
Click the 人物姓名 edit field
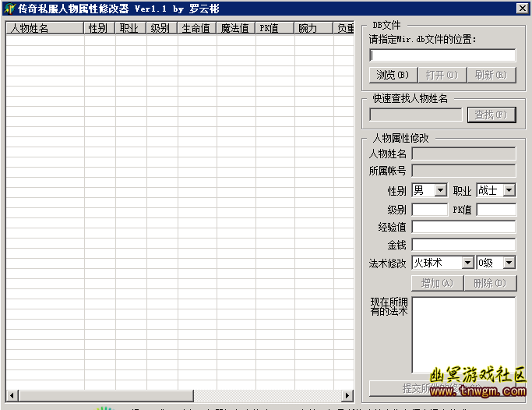(x=463, y=154)
